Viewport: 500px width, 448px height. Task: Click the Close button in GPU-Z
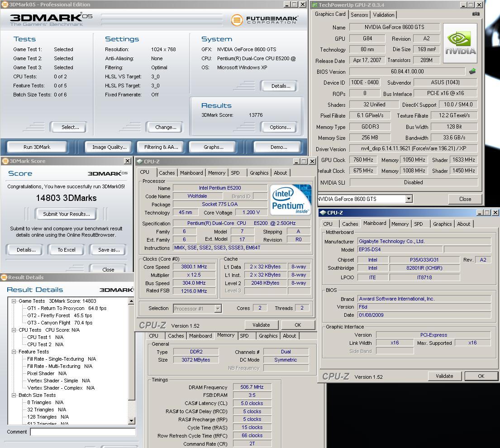pyautogui.click(x=465, y=199)
